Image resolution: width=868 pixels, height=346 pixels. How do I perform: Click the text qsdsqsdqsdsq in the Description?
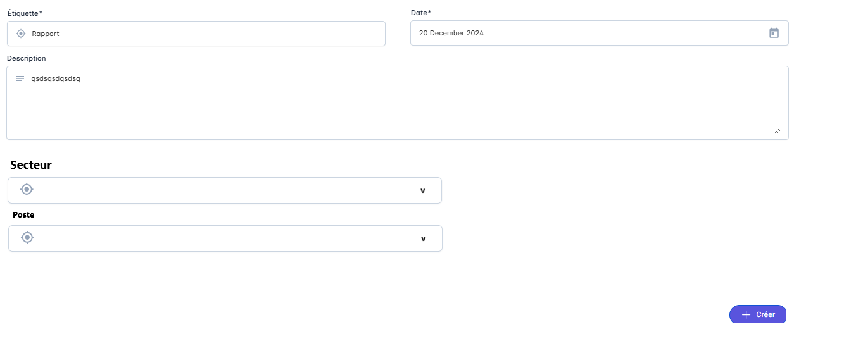[56, 79]
